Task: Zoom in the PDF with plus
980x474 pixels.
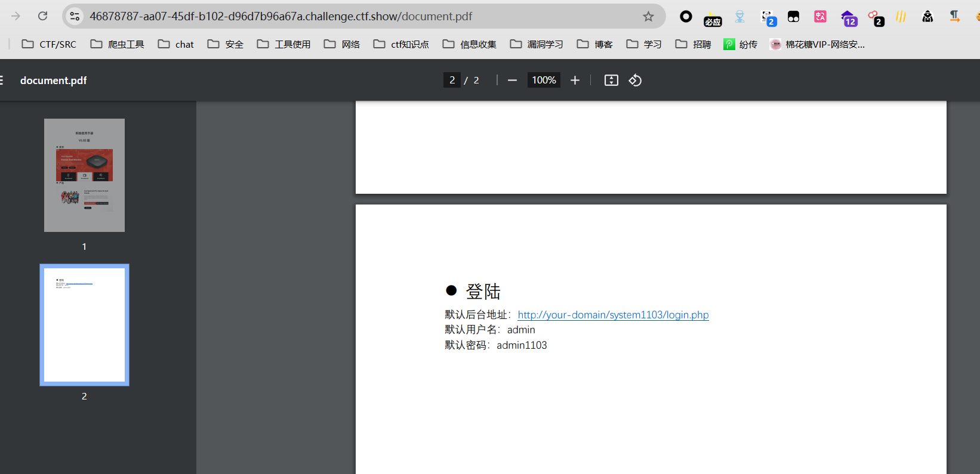Action: [575, 80]
